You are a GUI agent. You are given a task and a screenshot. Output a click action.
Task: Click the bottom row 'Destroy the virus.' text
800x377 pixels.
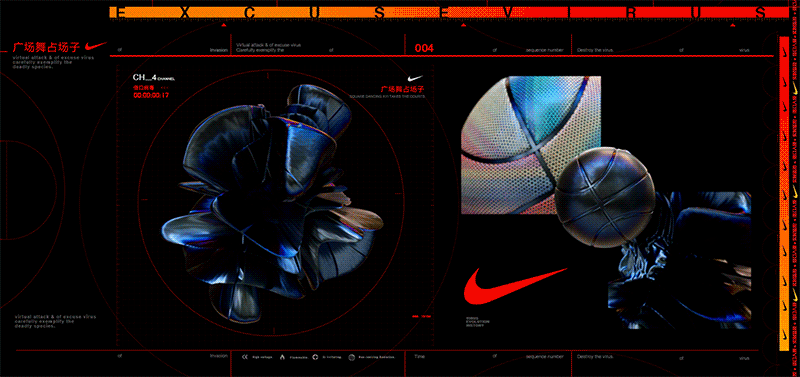coord(595,357)
